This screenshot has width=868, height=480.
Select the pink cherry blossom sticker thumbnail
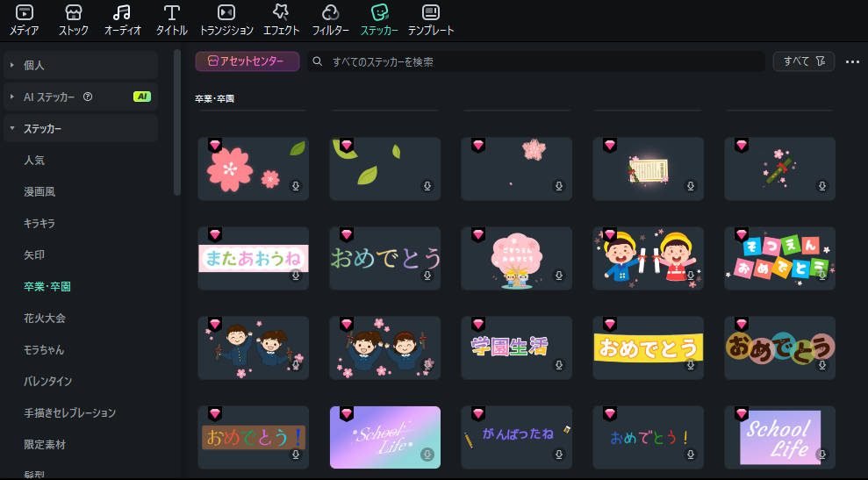254,168
